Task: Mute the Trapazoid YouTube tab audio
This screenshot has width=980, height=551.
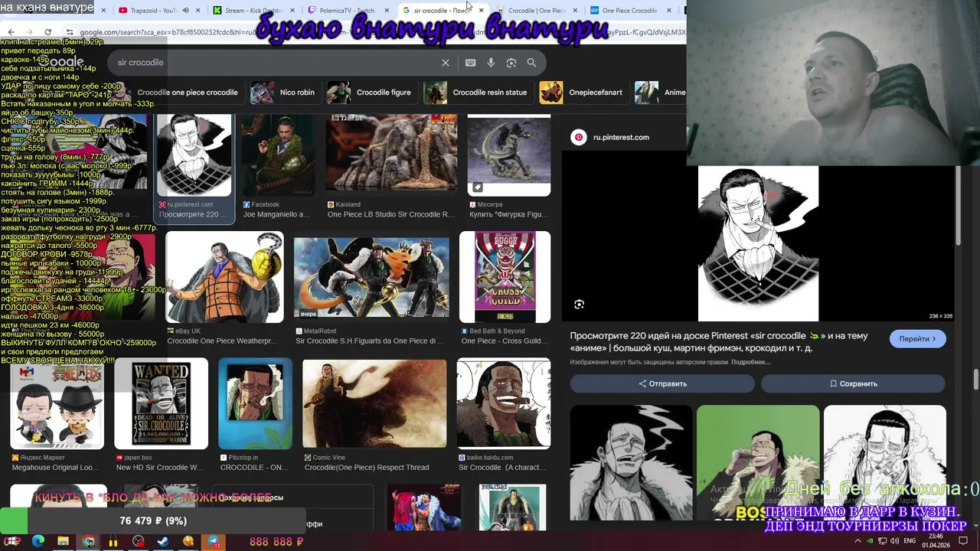Action: tap(185, 11)
